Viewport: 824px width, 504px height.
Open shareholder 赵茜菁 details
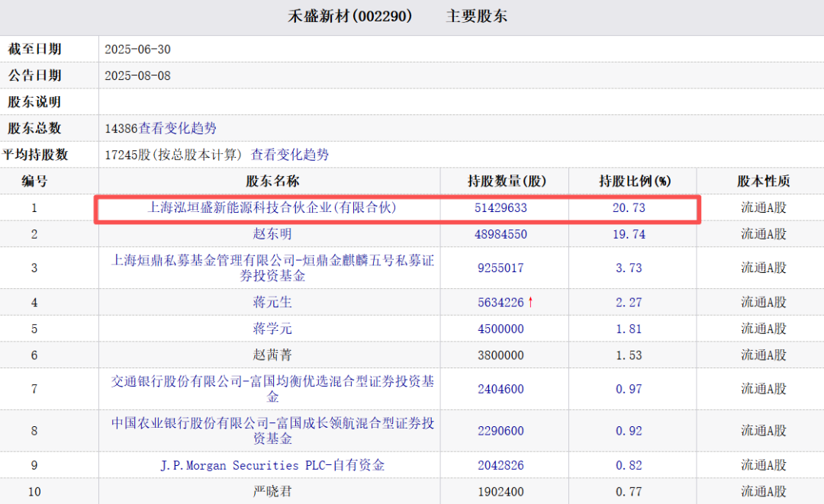coord(272,355)
